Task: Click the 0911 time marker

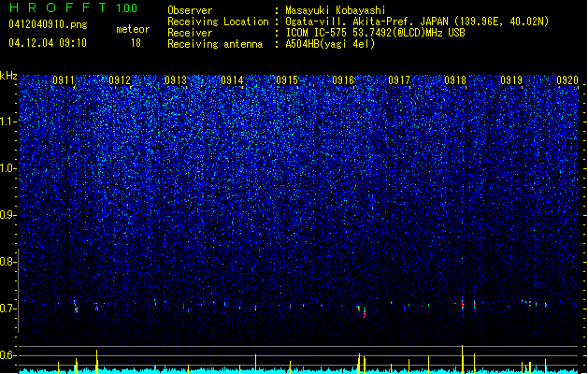Action: point(64,79)
